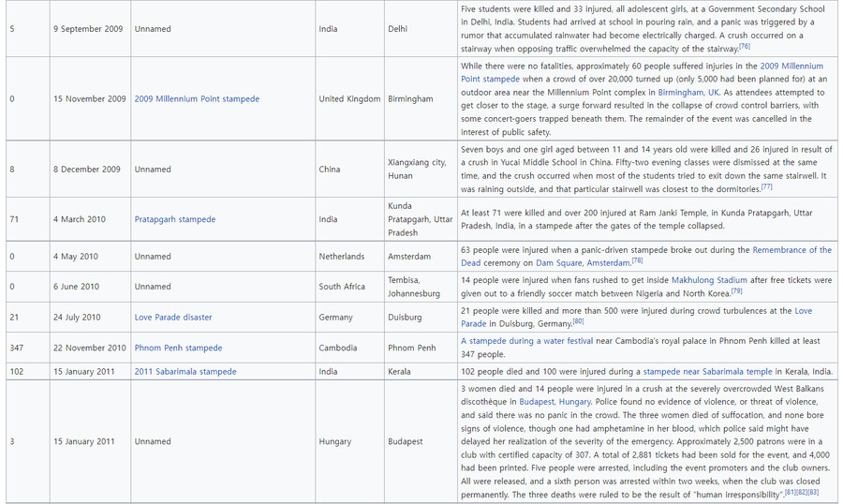Select the Unnamed cell in the Hungary row
This screenshot has width=843, height=504.
(153, 441)
